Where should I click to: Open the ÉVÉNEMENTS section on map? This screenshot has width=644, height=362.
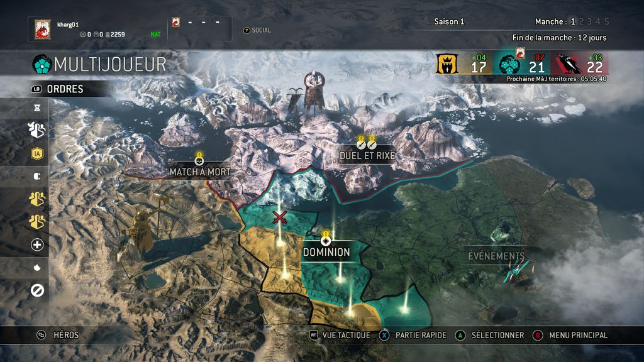(x=496, y=256)
